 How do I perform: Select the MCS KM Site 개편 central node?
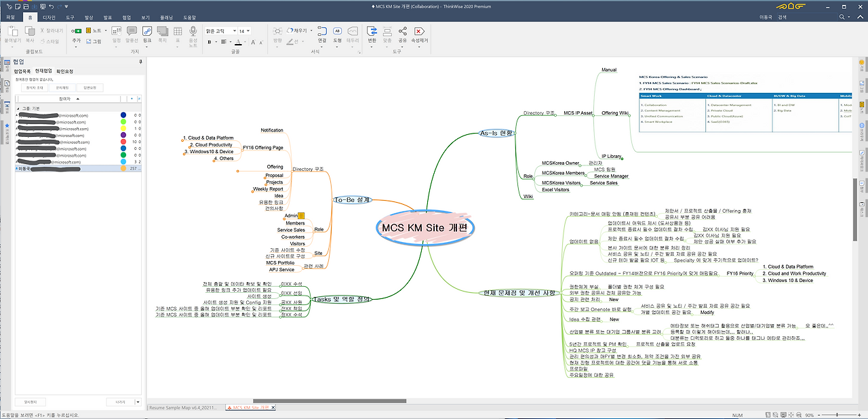(x=425, y=228)
